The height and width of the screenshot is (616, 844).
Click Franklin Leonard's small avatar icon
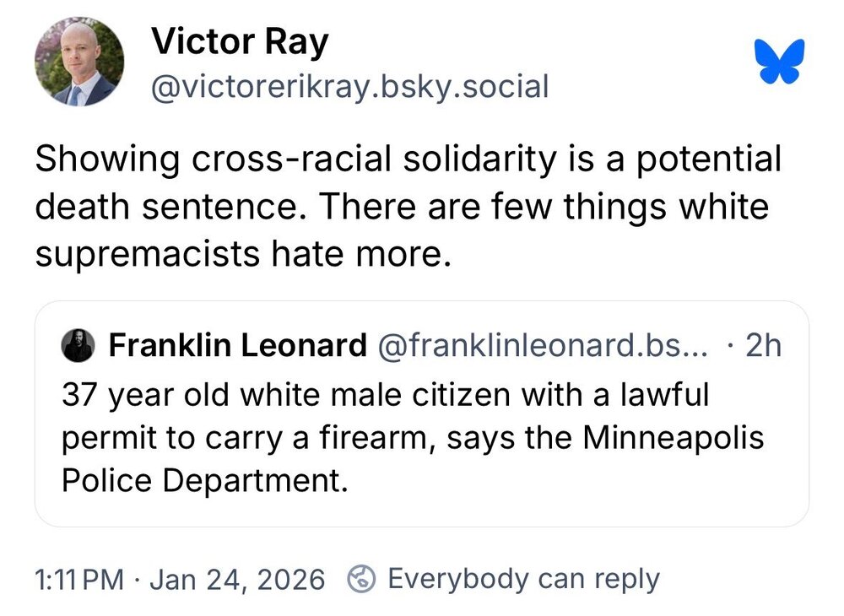[x=78, y=345]
